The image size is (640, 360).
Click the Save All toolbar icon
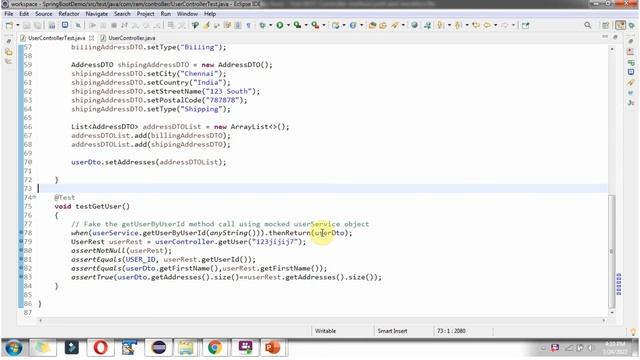pyautogui.click(x=37, y=25)
